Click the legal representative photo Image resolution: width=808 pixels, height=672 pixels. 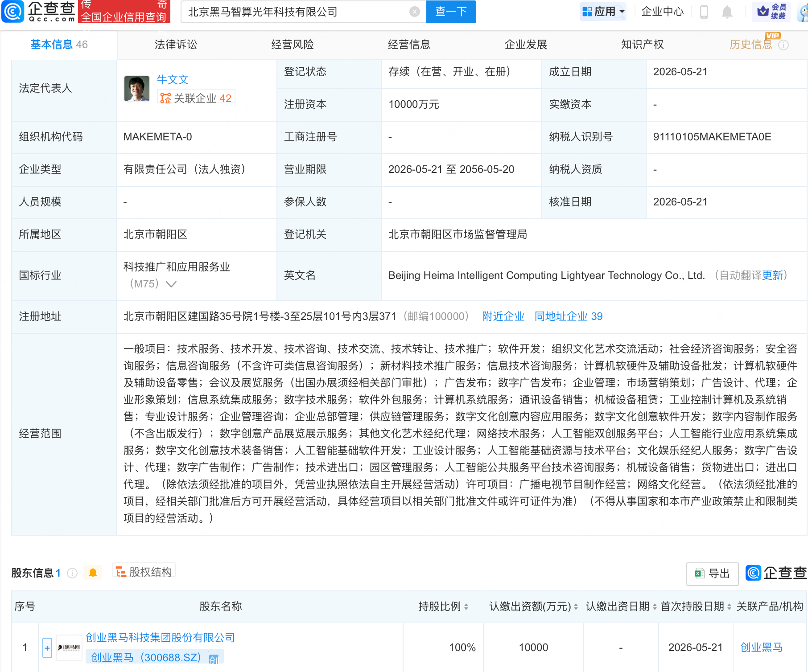click(137, 89)
